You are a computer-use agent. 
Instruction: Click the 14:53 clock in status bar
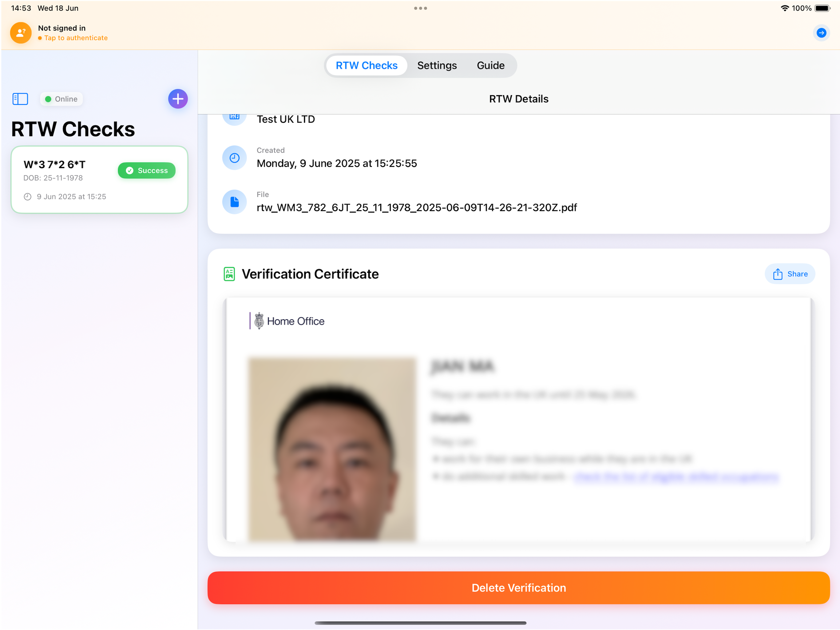(x=21, y=8)
